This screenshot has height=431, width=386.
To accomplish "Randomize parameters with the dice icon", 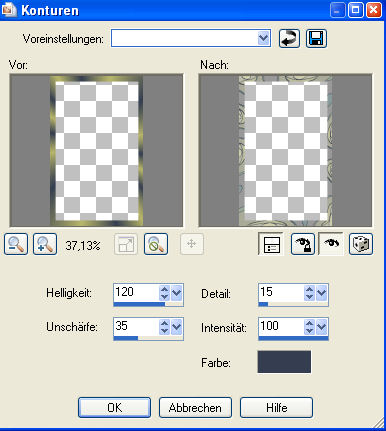I will (x=361, y=244).
